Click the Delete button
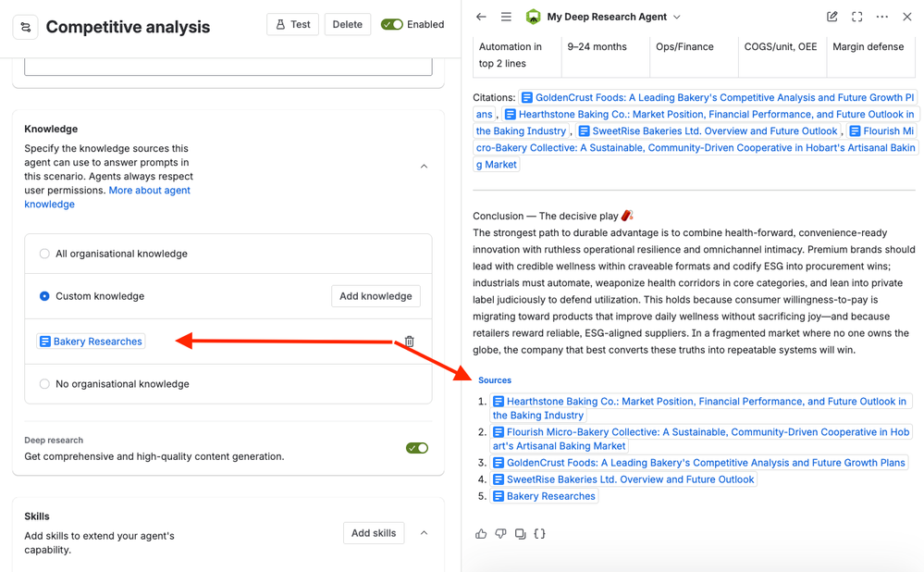924x572 pixels. (x=347, y=24)
